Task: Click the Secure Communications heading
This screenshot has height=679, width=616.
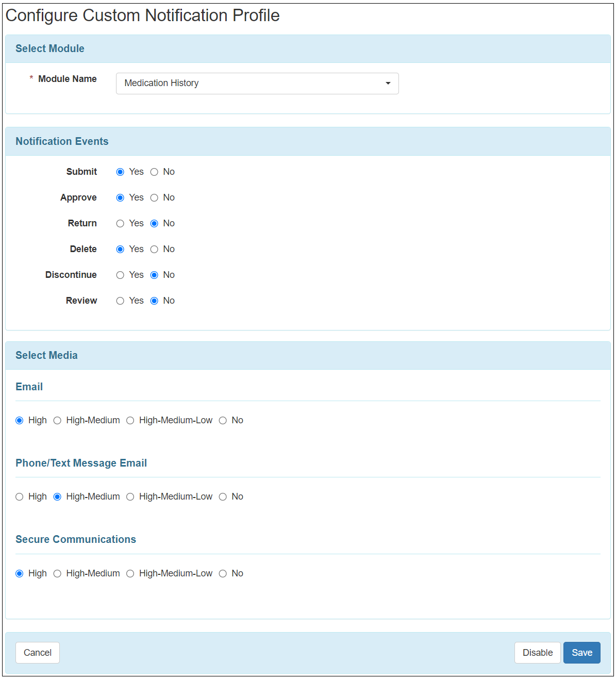Action: [x=76, y=539]
